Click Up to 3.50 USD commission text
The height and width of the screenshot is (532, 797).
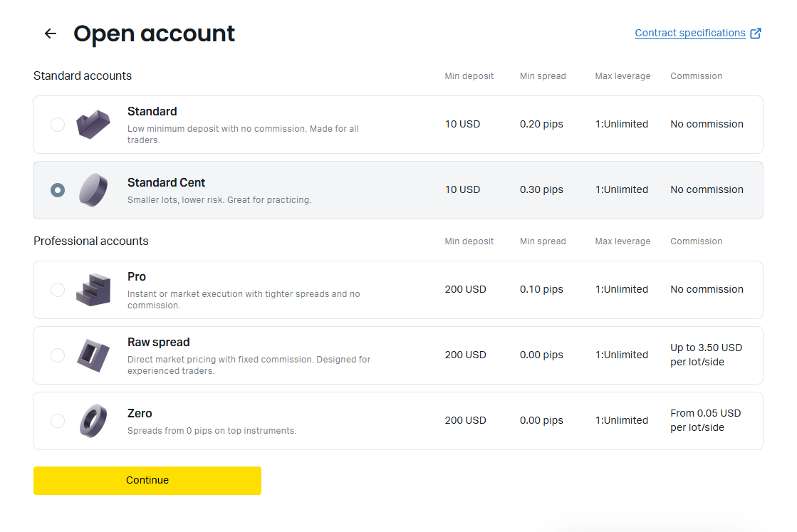[x=706, y=355]
